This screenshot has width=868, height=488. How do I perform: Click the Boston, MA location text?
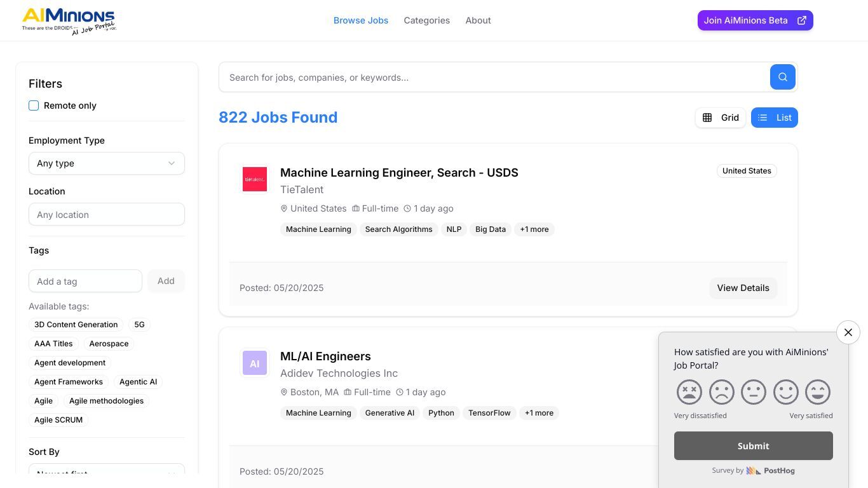[x=315, y=392]
